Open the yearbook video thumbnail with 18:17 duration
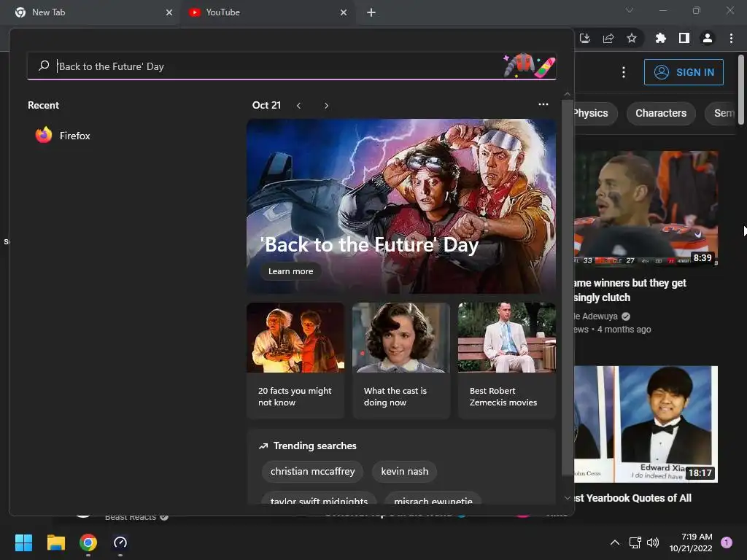Image resolution: width=747 pixels, height=560 pixels. pyautogui.click(x=646, y=424)
